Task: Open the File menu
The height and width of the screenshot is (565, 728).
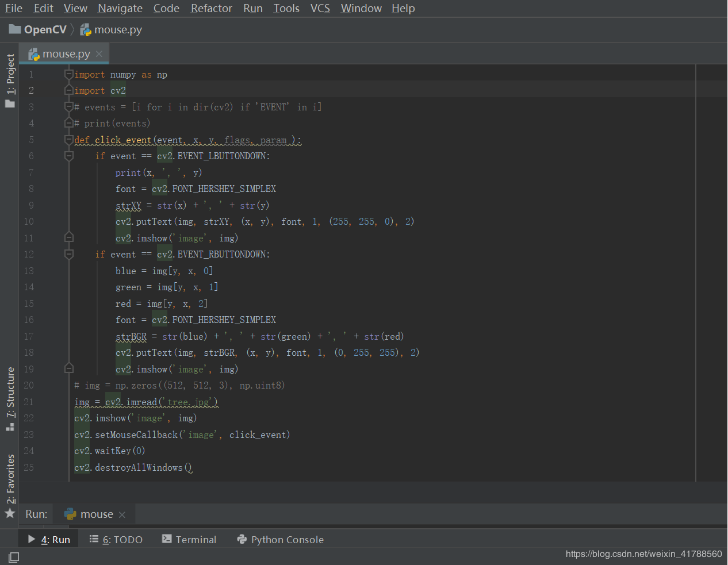Action: click(x=14, y=8)
